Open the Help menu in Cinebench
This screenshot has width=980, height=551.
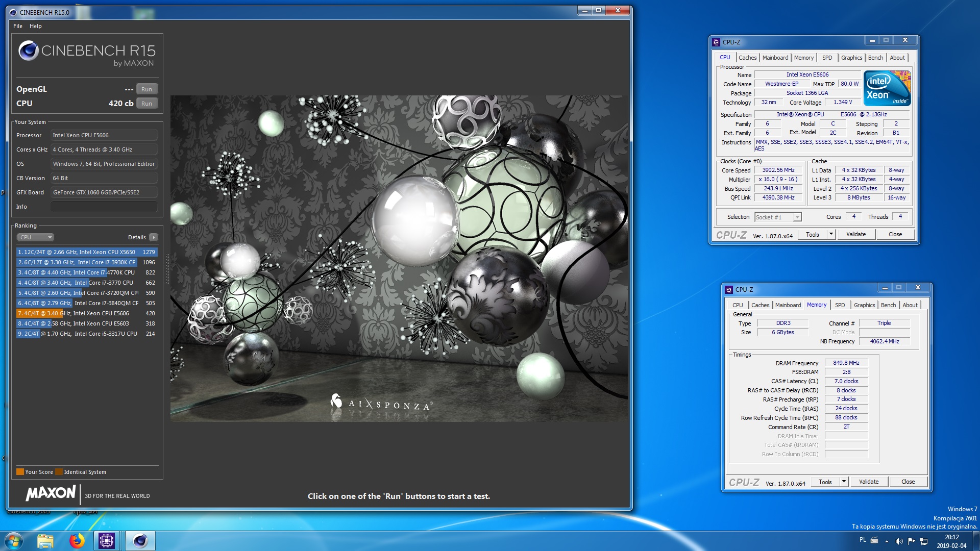pos(36,26)
